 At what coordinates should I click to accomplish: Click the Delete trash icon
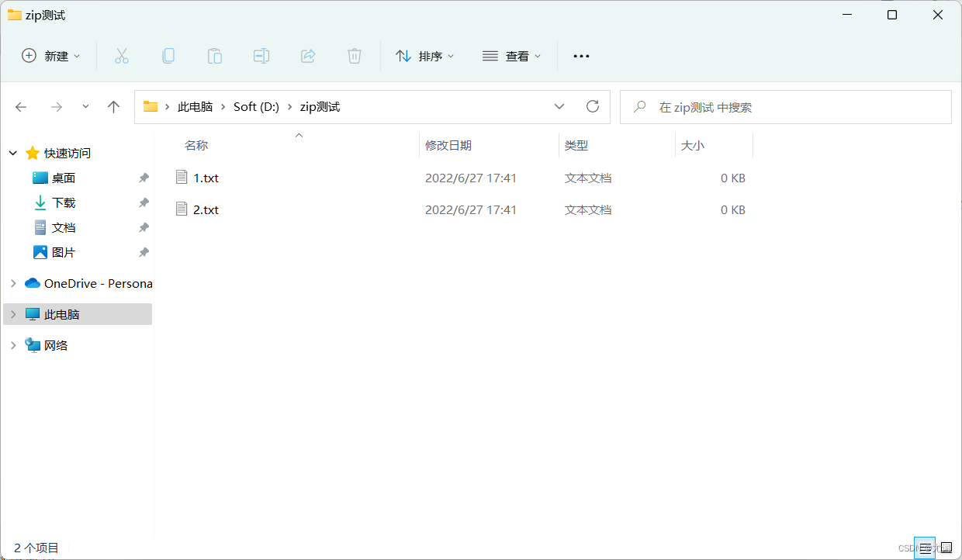(x=355, y=55)
